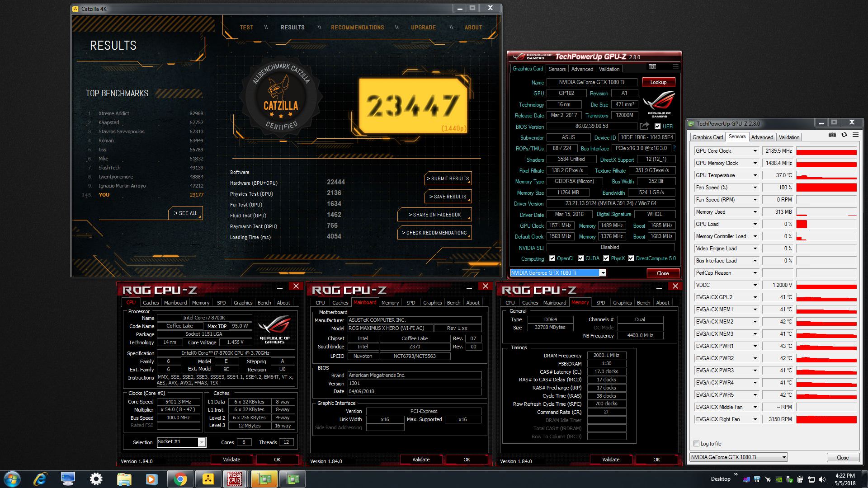Expand the GPU Temperature sensor dropdown
The image size is (868, 488).
(x=755, y=175)
